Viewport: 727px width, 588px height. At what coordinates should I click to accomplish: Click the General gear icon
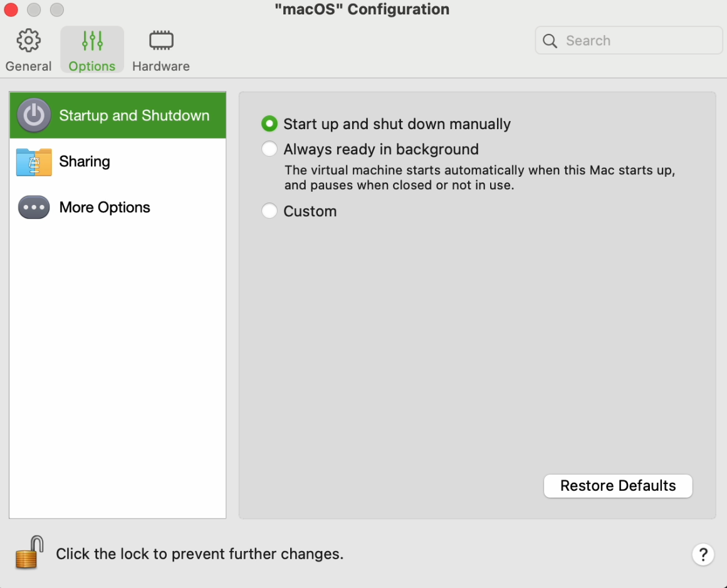click(28, 41)
